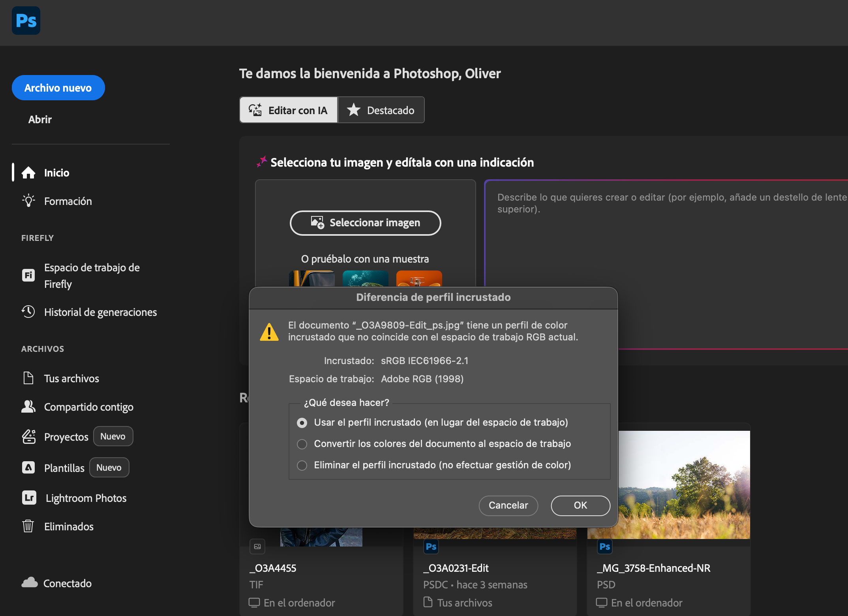Select Convertir los colores del documento option
This screenshot has width=848, height=616.
[x=302, y=444]
